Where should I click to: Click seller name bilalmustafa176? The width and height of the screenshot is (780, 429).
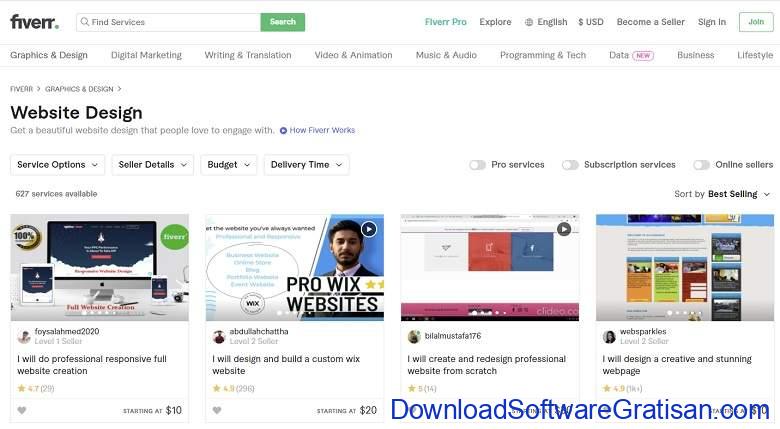point(453,336)
